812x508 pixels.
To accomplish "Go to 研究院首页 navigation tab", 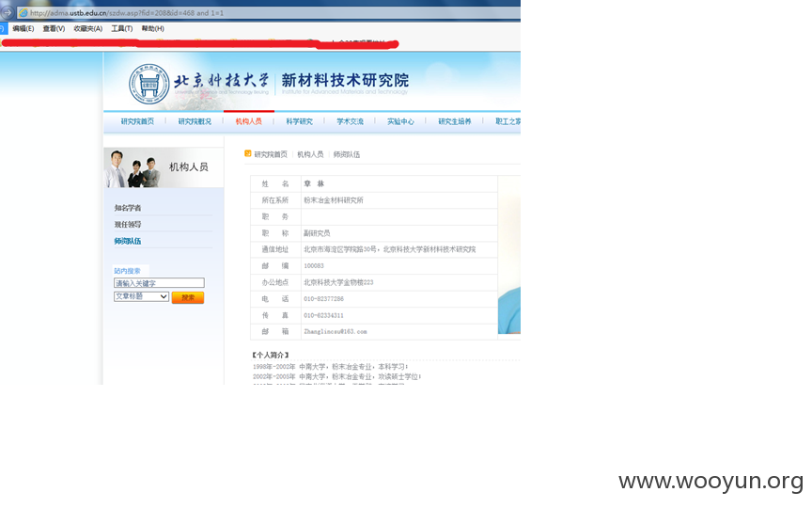I will pos(137,121).
